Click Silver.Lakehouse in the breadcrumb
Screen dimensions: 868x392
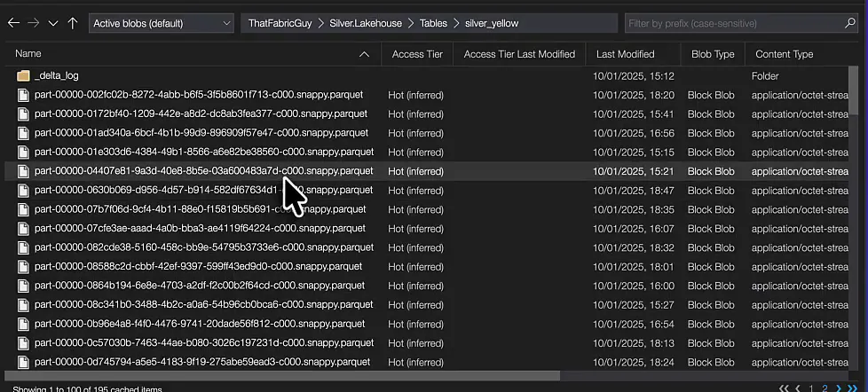(x=366, y=23)
